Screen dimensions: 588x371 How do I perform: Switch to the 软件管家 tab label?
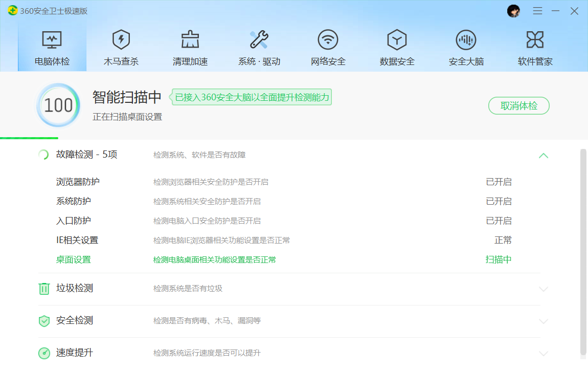tap(535, 61)
